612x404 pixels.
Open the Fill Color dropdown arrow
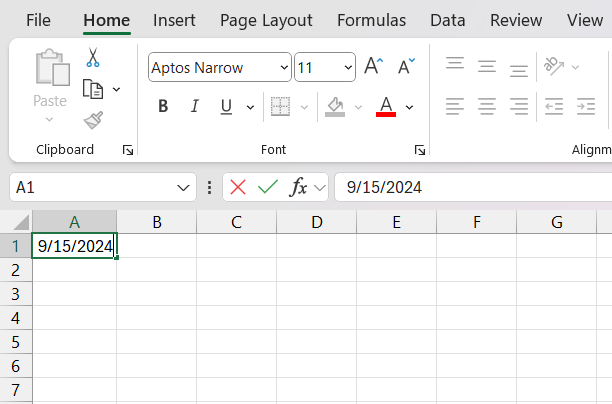tap(358, 107)
